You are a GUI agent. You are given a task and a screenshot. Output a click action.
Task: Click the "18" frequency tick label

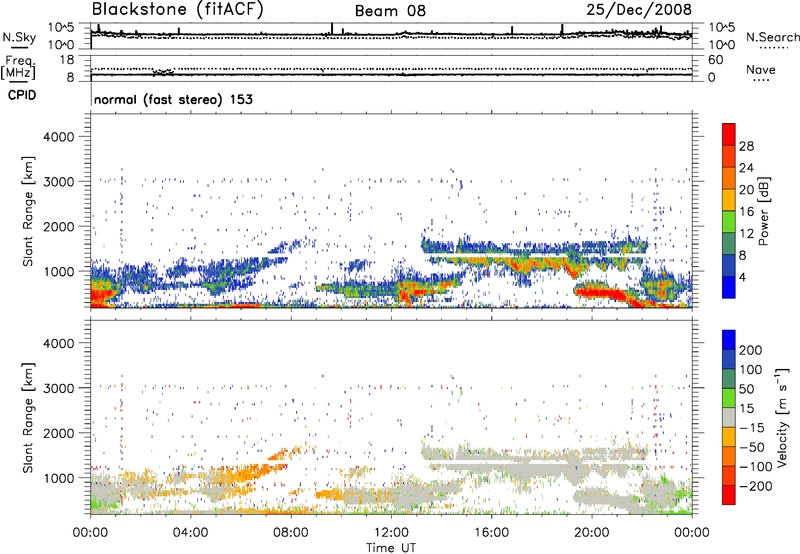67,60
